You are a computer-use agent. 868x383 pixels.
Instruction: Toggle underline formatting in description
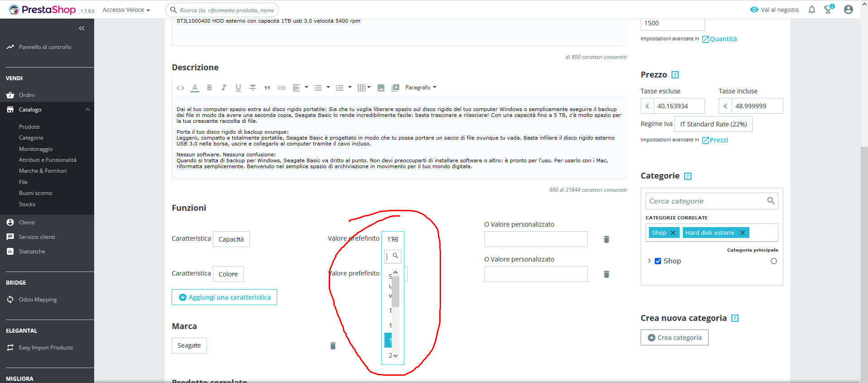point(238,88)
